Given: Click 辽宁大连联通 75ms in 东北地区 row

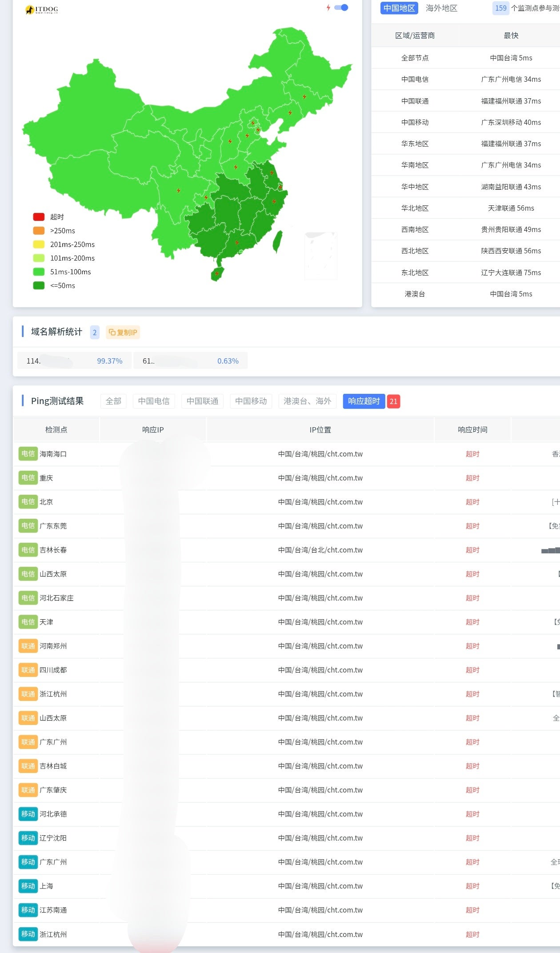Looking at the screenshot, I should coord(511,272).
